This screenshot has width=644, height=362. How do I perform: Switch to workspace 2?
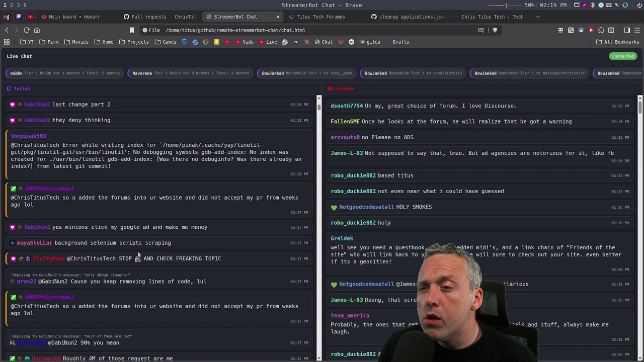tap(12, 5)
